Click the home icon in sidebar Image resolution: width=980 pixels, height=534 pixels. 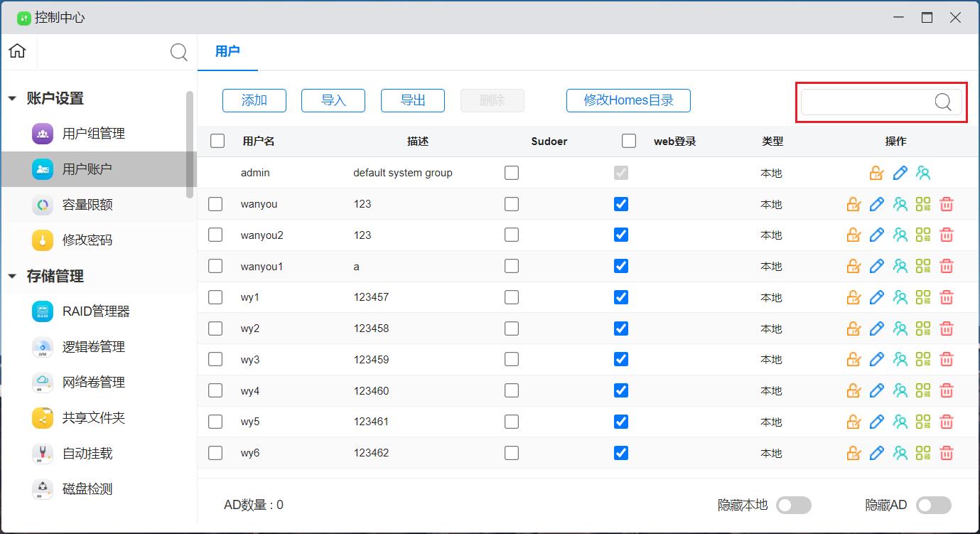pyautogui.click(x=17, y=51)
